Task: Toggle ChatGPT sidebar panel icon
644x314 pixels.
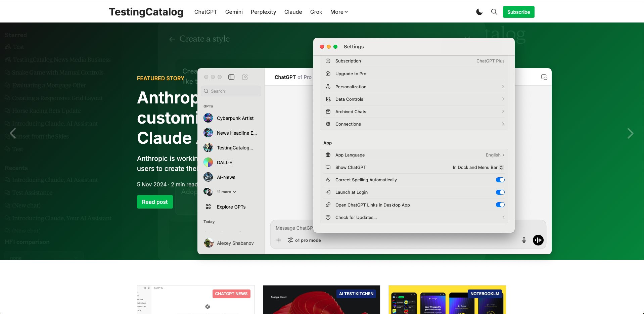Action: point(231,77)
